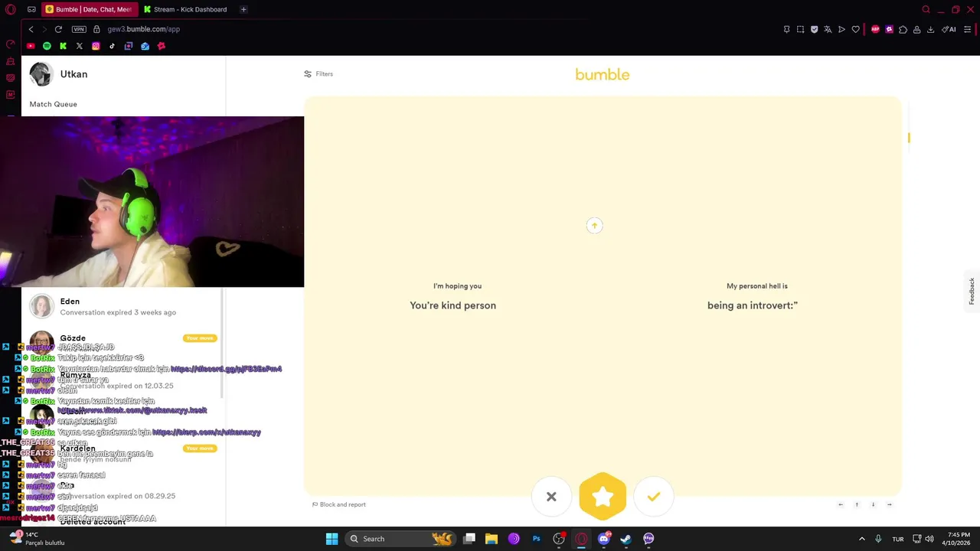Click the Block and report link
Image resolution: width=980 pixels, height=551 pixels.
coord(339,504)
